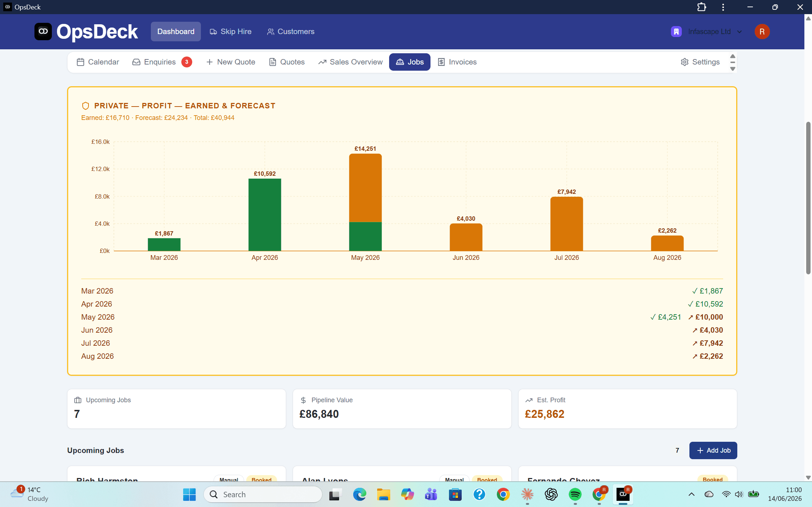
Task: Open the blue Help question mark app
Action: [x=479, y=494]
